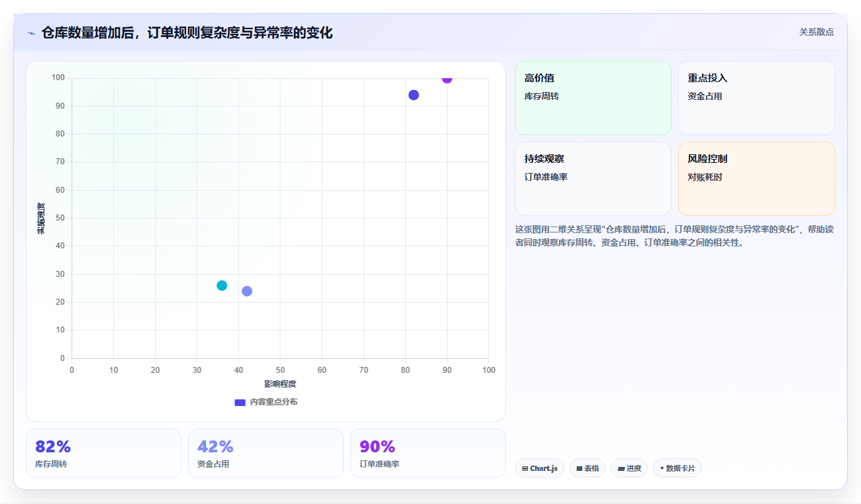Click the lightning icon beside the title
The height and width of the screenshot is (504, 861).
pyautogui.click(x=31, y=33)
